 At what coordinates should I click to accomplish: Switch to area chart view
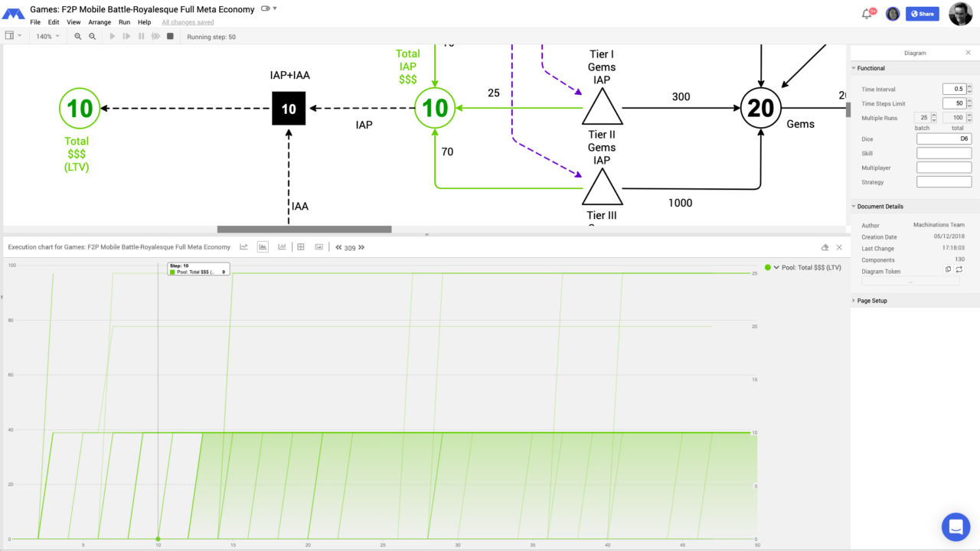[x=263, y=247]
